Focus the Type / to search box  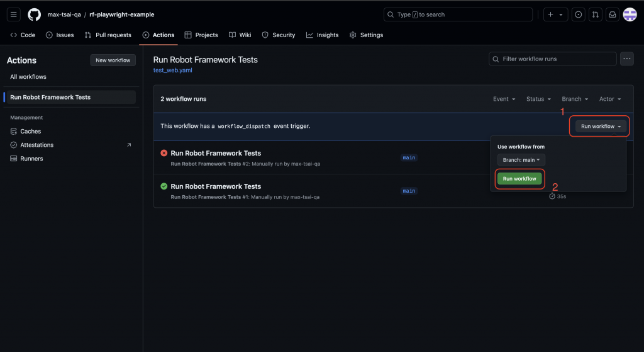(458, 14)
